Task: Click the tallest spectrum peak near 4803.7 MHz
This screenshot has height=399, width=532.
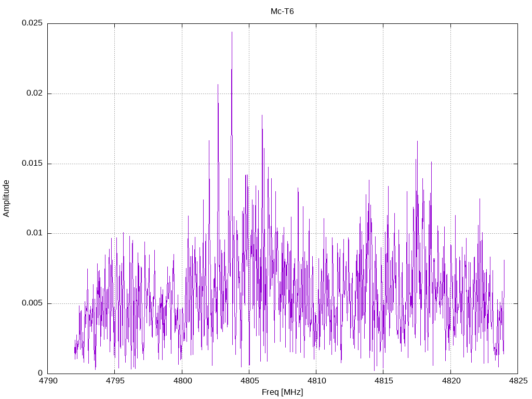Action: [232, 33]
